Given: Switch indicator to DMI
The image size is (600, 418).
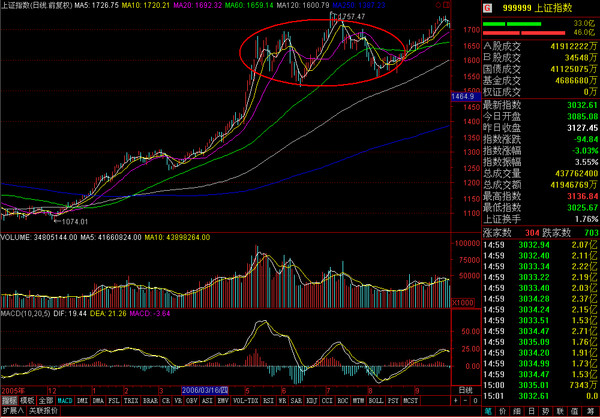Looking at the screenshot, I should 83,401.
